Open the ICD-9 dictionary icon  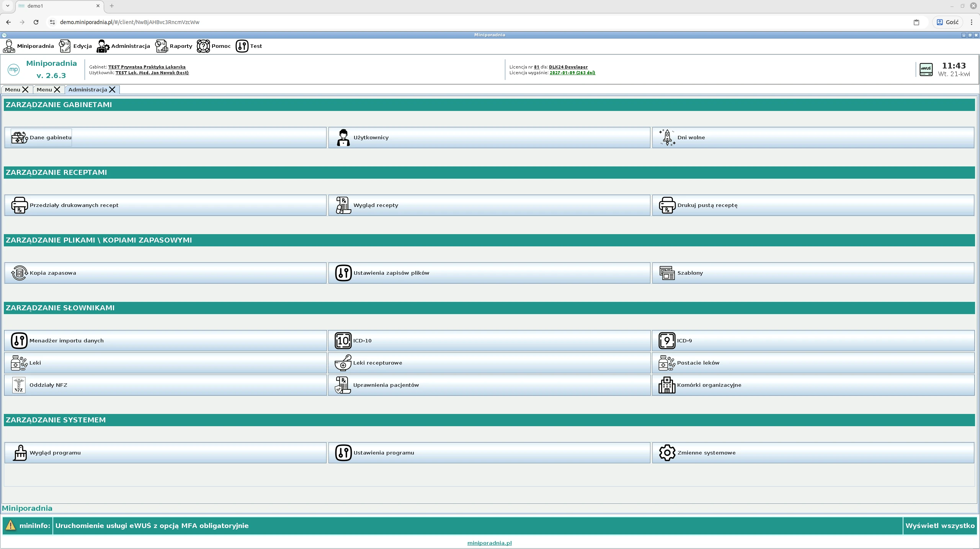click(x=666, y=340)
